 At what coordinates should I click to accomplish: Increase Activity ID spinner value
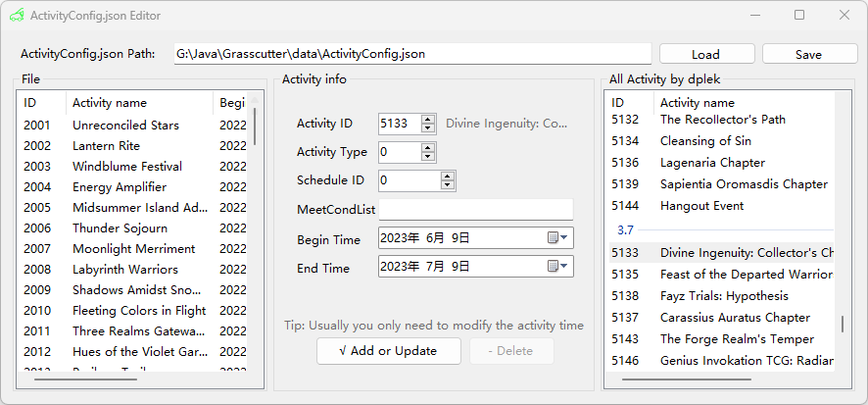[x=428, y=119]
